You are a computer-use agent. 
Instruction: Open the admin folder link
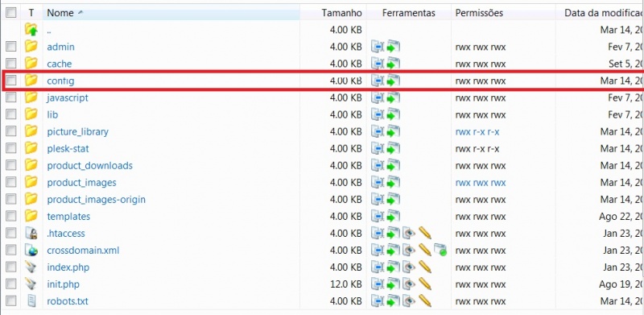point(61,47)
